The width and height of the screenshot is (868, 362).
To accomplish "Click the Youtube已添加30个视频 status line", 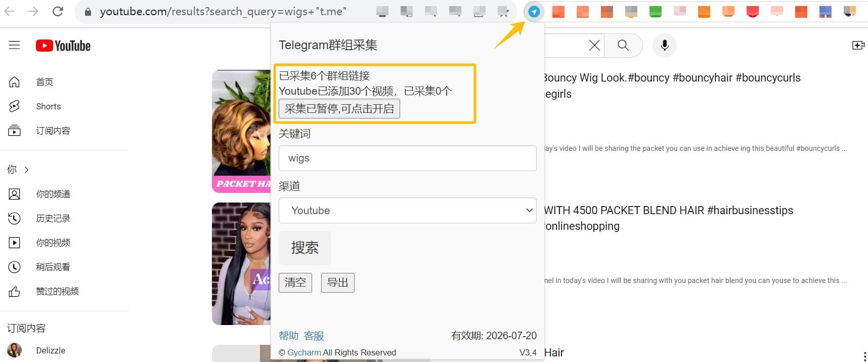I will [365, 91].
